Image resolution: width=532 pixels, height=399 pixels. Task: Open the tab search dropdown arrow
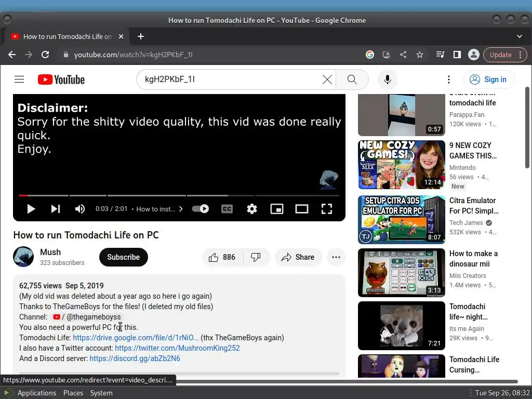point(520,36)
